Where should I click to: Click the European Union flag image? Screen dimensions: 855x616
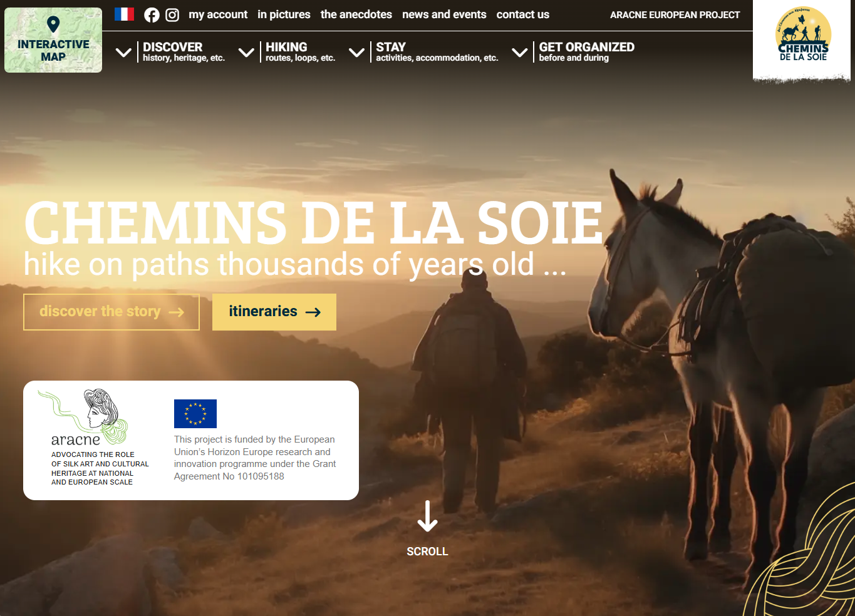click(x=195, y=414)
